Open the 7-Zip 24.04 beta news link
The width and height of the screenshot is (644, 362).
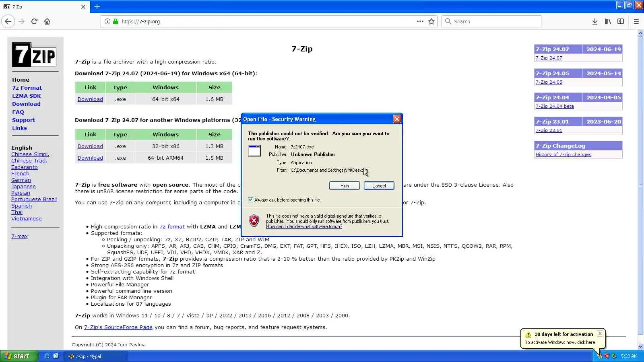tap(555, 106)
